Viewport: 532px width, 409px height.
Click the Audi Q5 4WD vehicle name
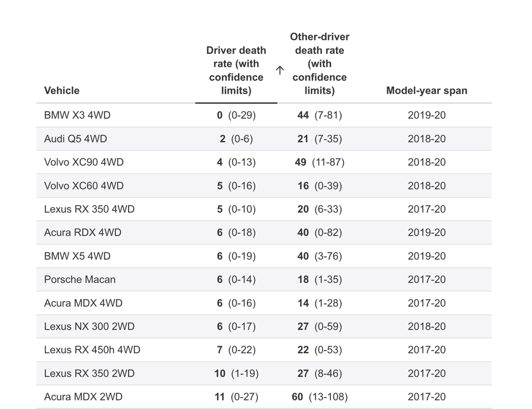pyautogui.click(x=76, y=139)
